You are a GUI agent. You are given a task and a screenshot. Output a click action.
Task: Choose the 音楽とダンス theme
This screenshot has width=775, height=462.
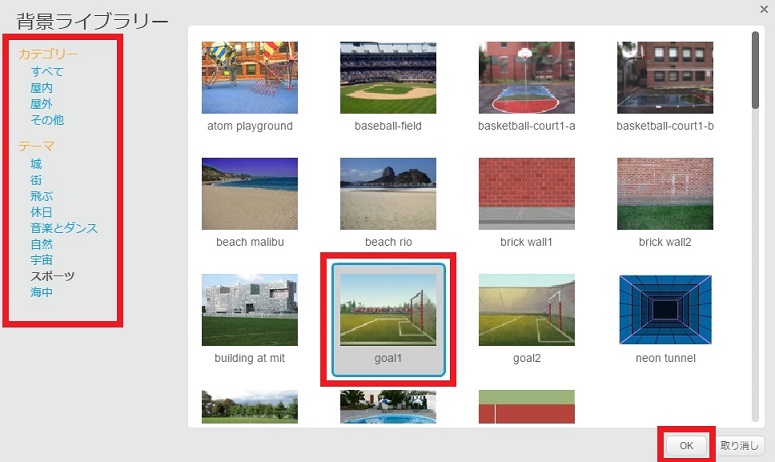[x=64, y=228]
